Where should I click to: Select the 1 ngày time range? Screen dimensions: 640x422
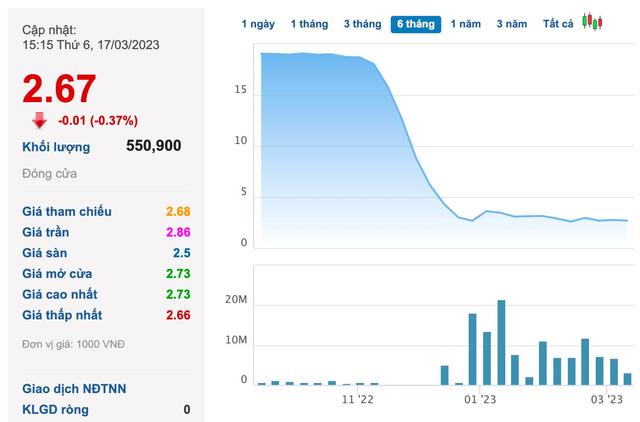258,23
